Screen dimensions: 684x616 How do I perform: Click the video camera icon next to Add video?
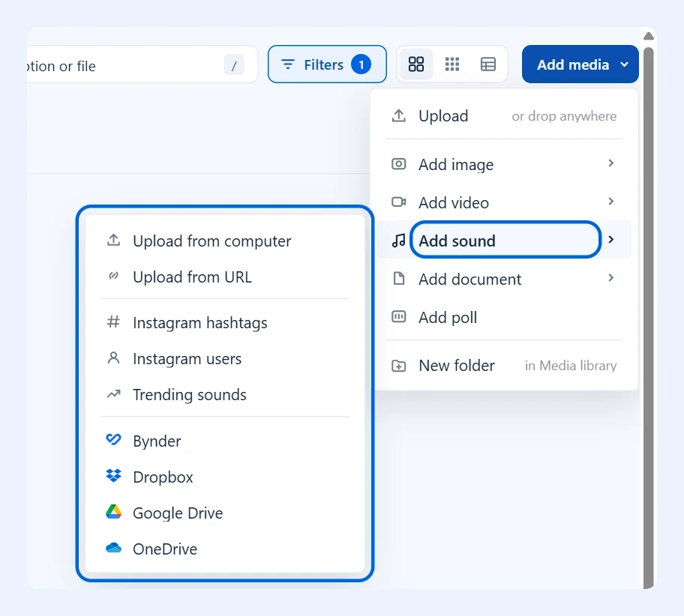pyautogui.click(x=399, y=202)
